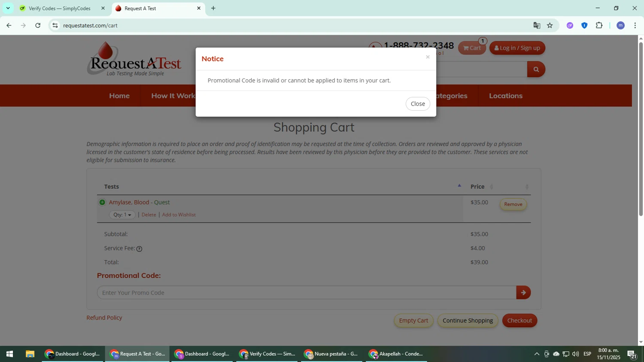Image resolution: width=644 pixels, height=362 pixels.
Task: Click the OneDrive cloud tray icon
Action: (x=556, y=354)
